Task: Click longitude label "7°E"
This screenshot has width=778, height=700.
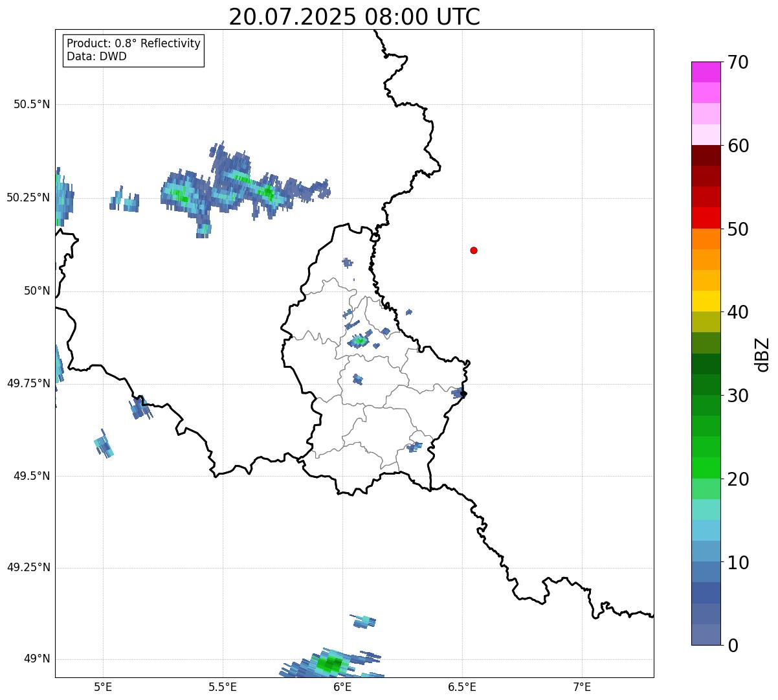Action: pos(582,686)
